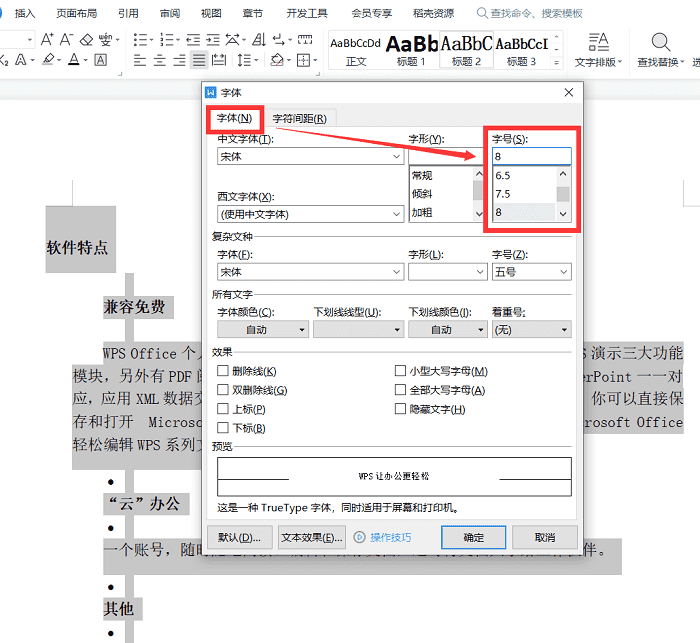Decrease paragraph indent
The width and height of the screenshot is (700, 643).
tap(193, 40)
